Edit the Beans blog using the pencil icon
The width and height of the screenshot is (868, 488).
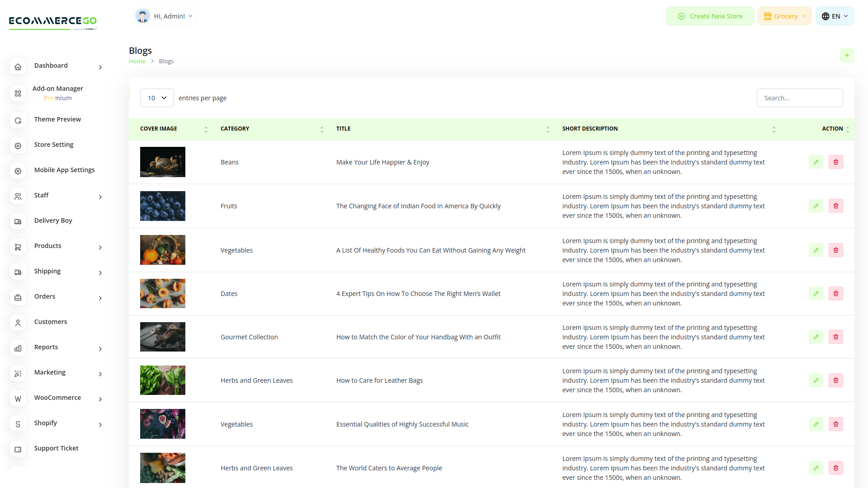click(816, 162)
